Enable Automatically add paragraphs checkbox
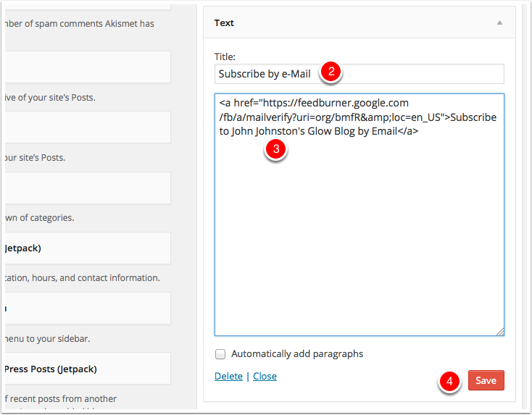532x415 pixels. coord(220,354)
